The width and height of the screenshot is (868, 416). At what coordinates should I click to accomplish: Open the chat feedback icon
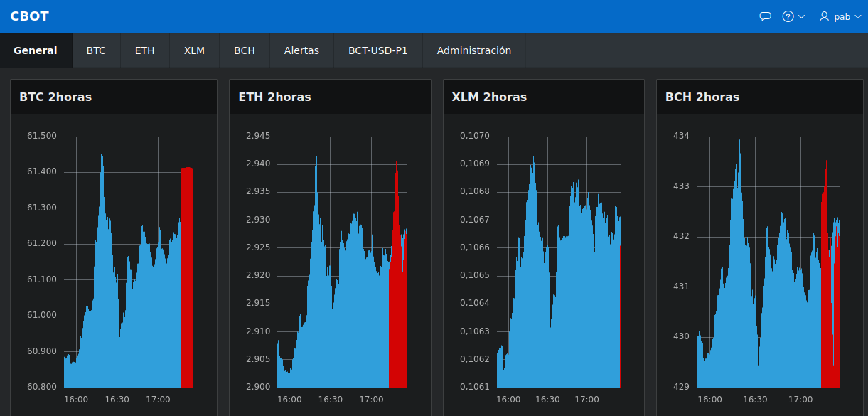tap(765, 16)
